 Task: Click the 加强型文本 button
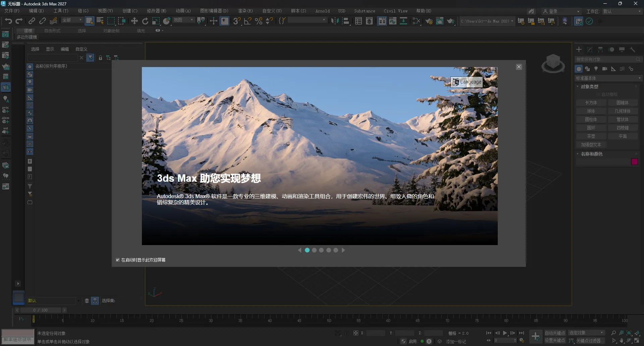coord(591,145)
